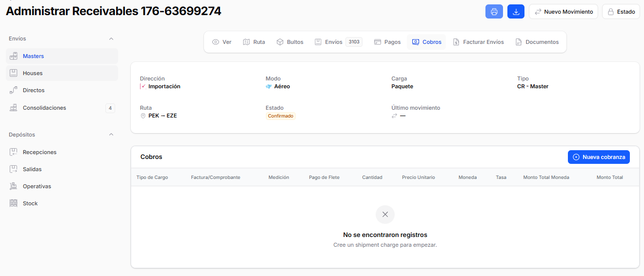Click the Masters boxes icon
The height and width of the screenshot is (276, 644).
click(x=14, y=56)
